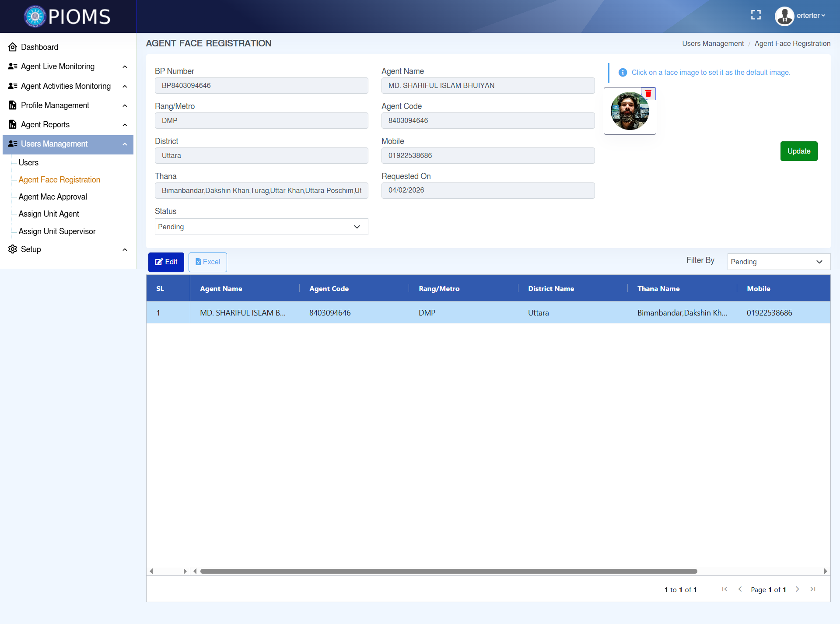Click the fullscreen toggle icon in header

pyautogui.click(x=756, y=15)
